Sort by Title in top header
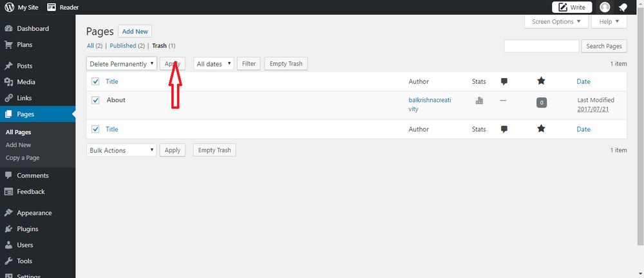 coord(111,81)
